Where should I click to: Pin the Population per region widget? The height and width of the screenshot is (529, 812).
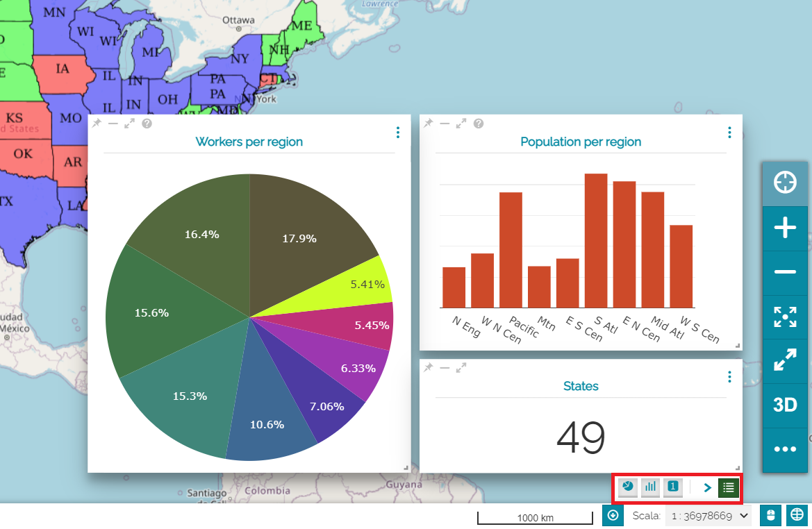[429, 124]
